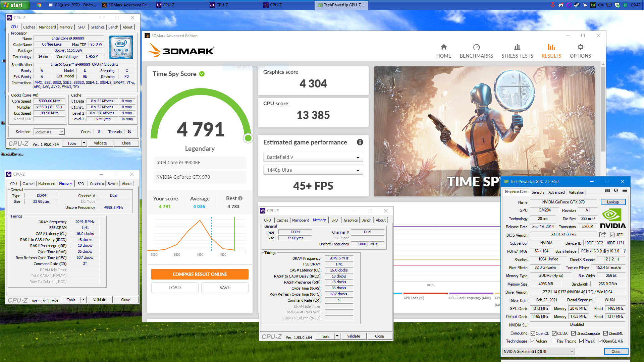Open the Socket #1 selection dropdown in CPU-Z

point(49,132)
